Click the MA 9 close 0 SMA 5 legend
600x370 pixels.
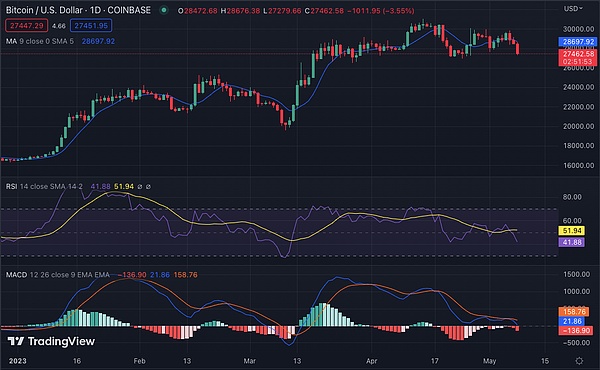[x=40, y=41]
